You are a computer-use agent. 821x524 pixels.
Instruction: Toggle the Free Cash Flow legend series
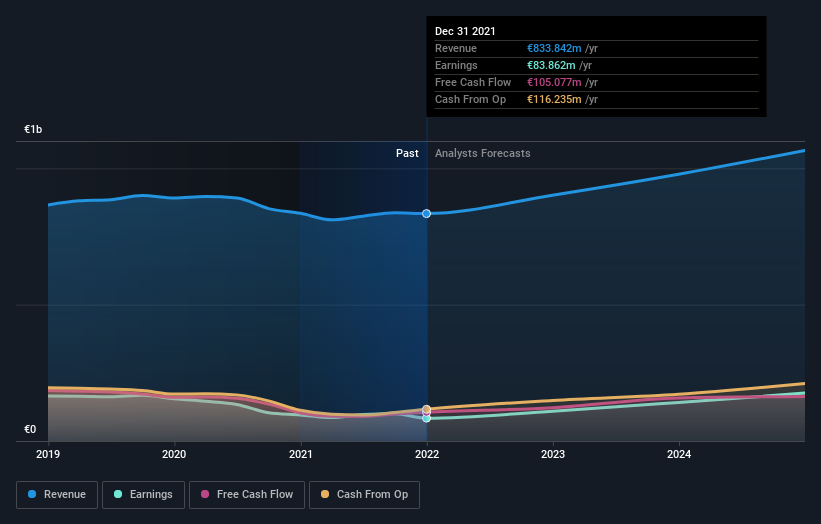[247, 495]
